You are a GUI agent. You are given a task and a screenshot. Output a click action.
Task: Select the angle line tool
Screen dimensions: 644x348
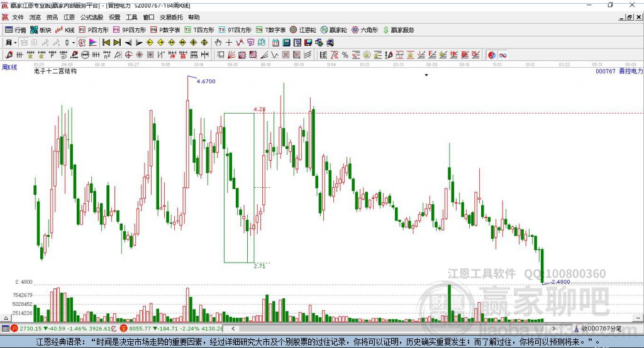tap(265, 55)
